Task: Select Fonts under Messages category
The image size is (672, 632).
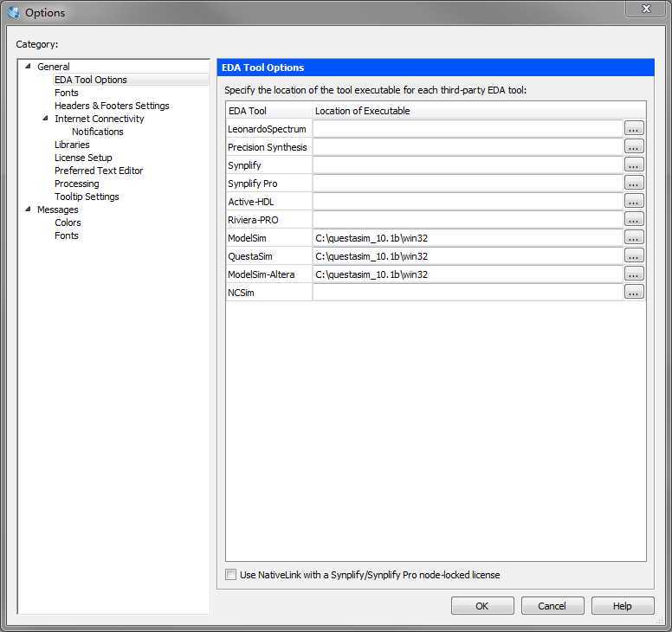Action: tap(67, 235)
